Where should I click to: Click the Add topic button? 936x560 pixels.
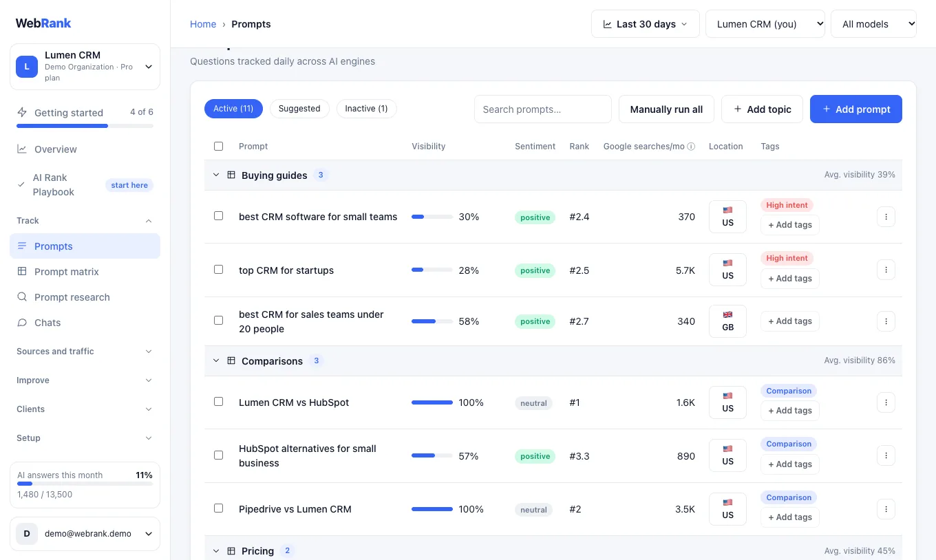[762, 109]
